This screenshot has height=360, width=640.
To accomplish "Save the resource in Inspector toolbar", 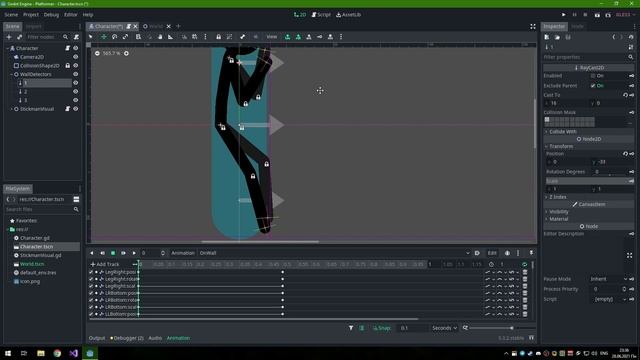I will point(568,37).
